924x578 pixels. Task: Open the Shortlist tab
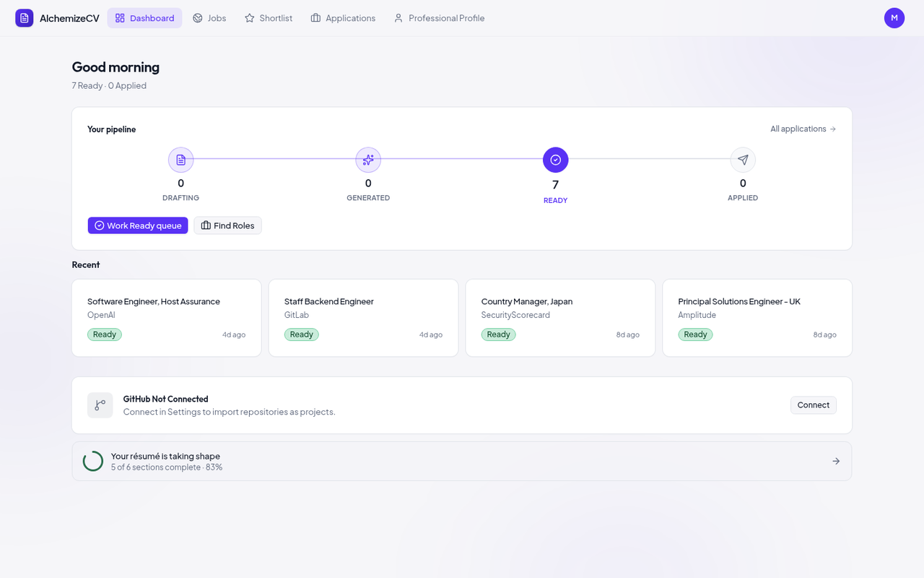point(269,18)
